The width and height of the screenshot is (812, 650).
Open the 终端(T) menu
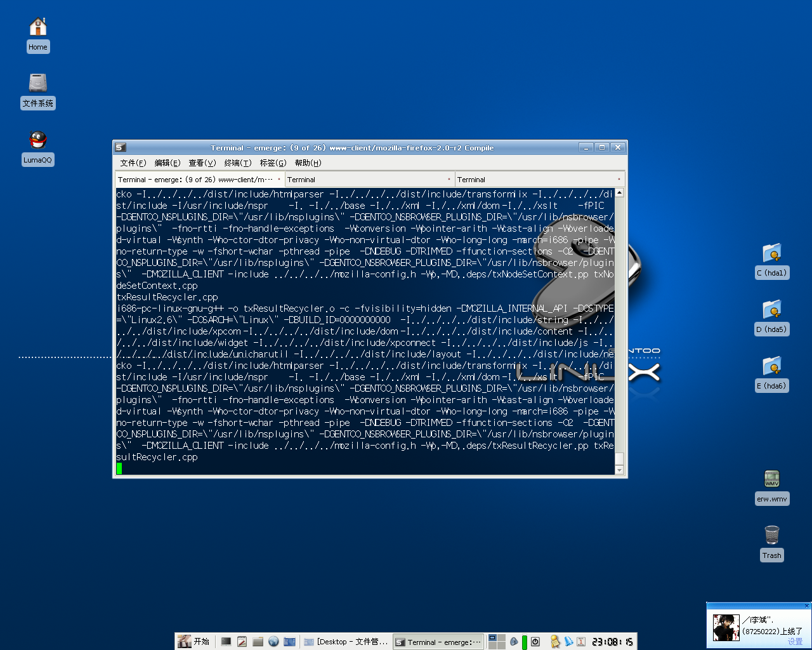[x=238, y=163]
